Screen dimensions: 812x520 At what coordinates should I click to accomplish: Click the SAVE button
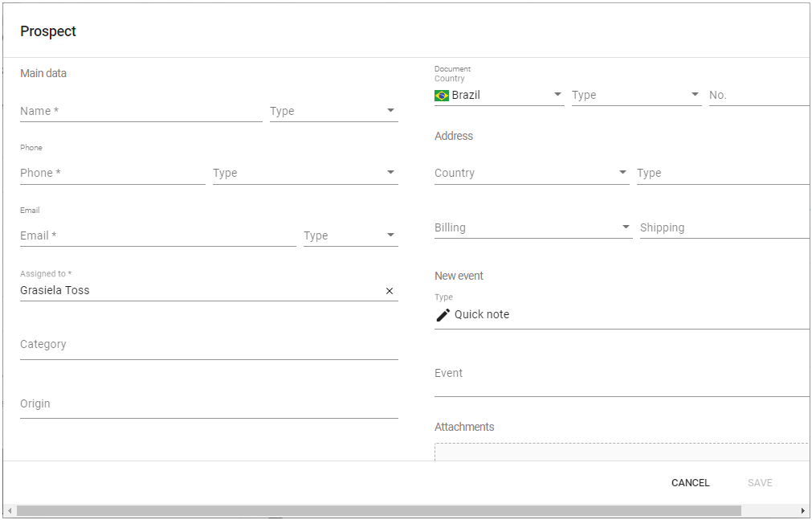click(760, 483)
